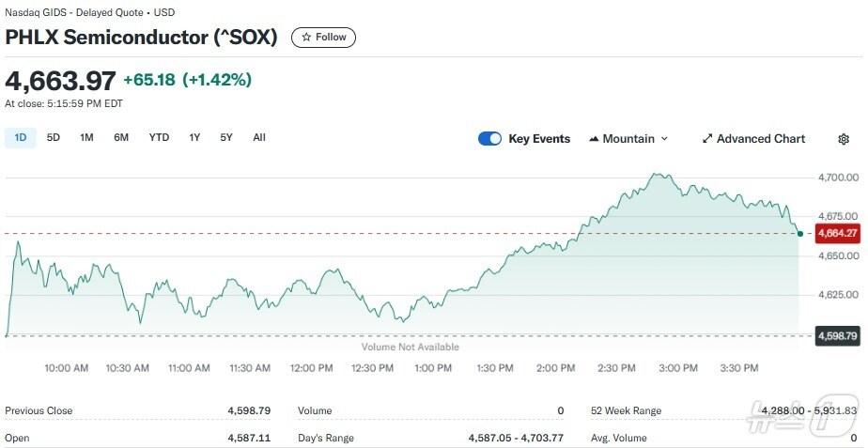Toggle the Key Events switch

point(489,139)
